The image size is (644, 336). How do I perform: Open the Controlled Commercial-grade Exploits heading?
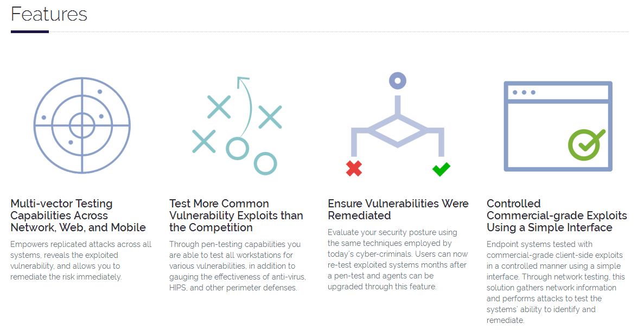point(557,215)
